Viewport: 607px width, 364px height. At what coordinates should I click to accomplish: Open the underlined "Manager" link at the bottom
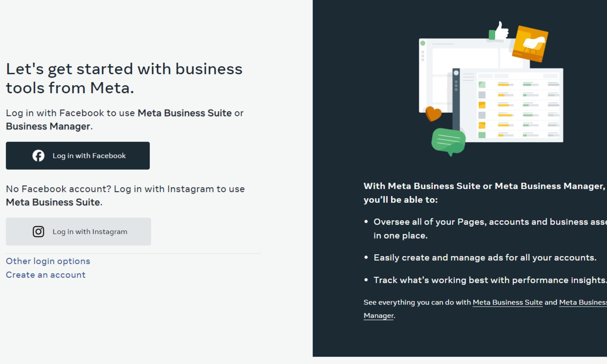tap(378, 315)
